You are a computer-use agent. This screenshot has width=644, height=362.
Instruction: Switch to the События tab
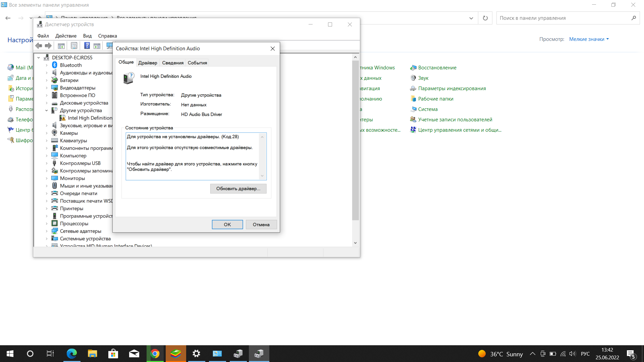[x=197, y=63]
